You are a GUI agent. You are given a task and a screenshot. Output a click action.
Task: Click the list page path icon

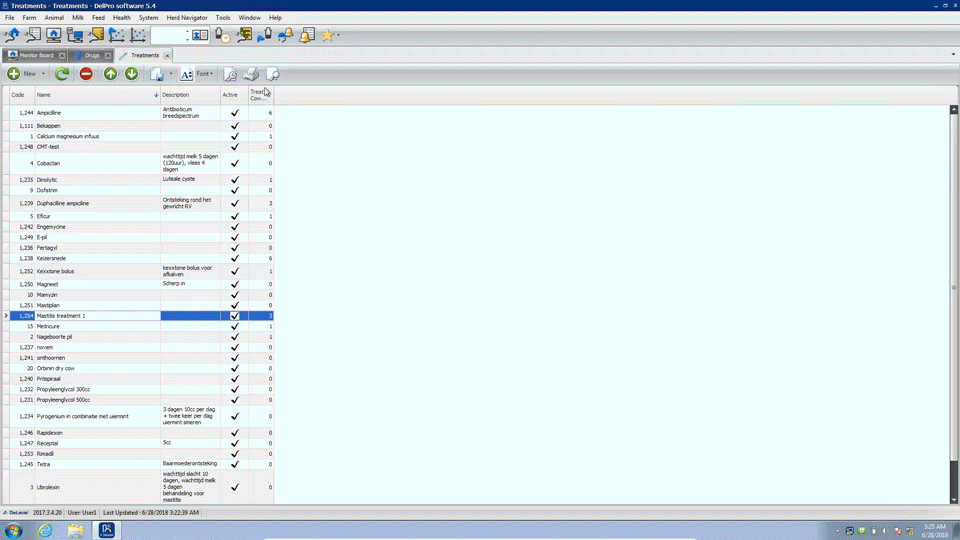33,35
